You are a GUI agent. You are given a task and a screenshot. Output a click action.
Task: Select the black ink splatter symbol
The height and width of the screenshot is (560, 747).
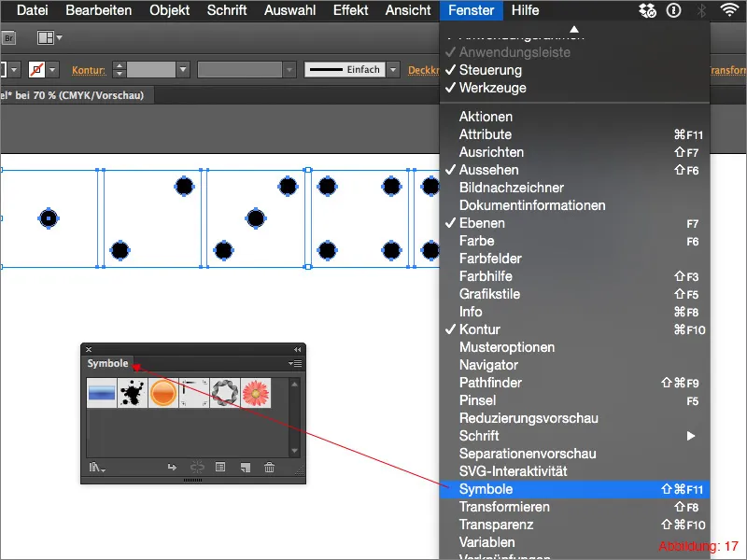click(x=133, y=393)
